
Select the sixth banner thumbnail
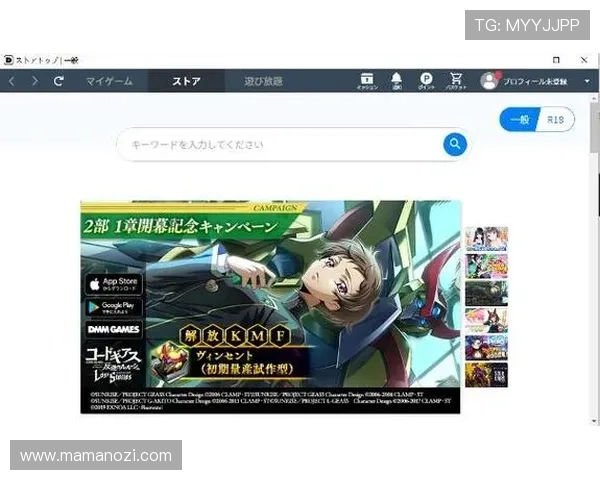(486, 375)
